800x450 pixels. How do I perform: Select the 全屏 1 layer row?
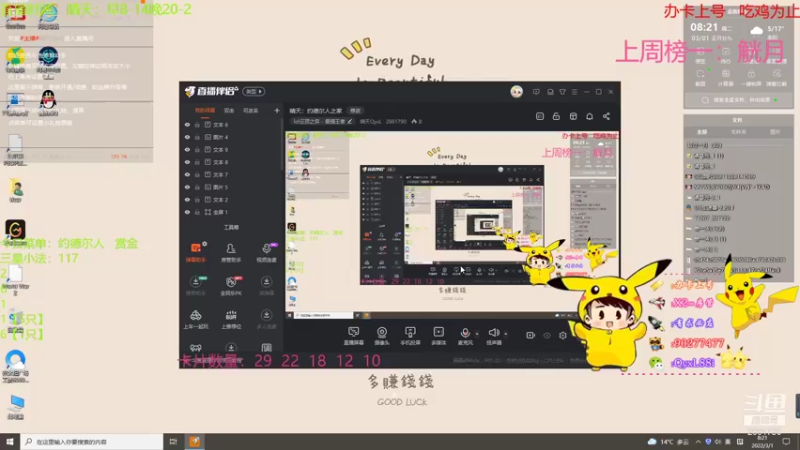pos(231,212)
